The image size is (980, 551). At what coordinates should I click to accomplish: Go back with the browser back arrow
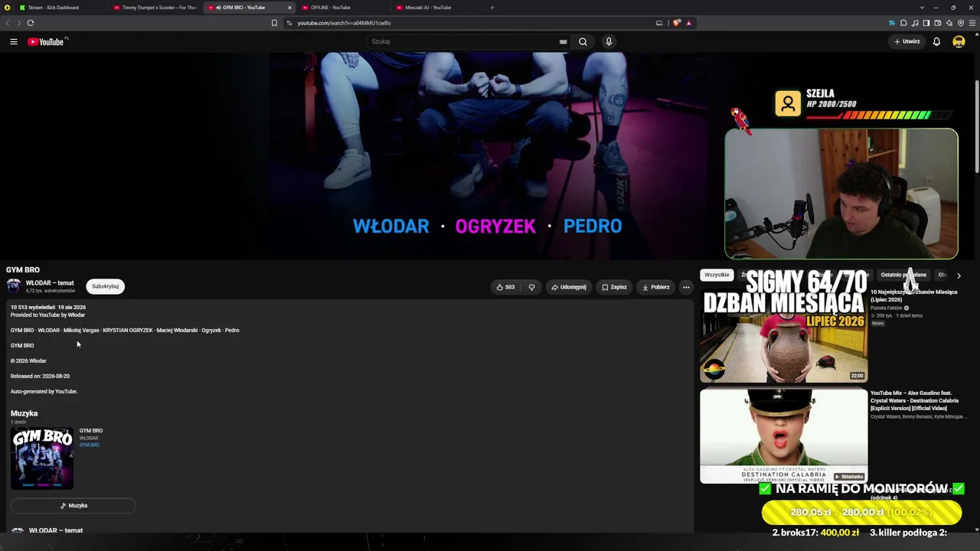tap(8, 23)
